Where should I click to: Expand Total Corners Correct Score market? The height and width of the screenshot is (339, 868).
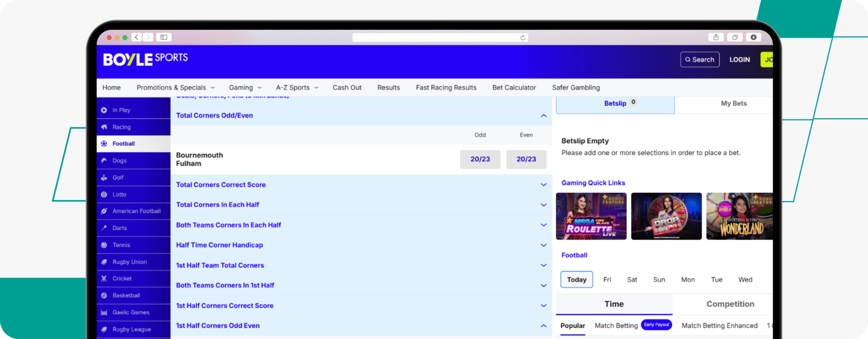pyautogui.click(x=543, y=185)
